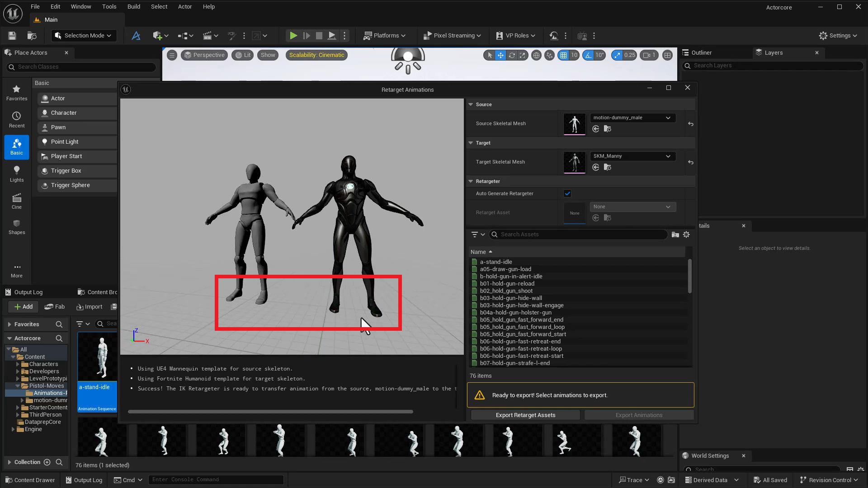
Task: Open the Cinematics clapperboard menu
Action: [211, 36]
